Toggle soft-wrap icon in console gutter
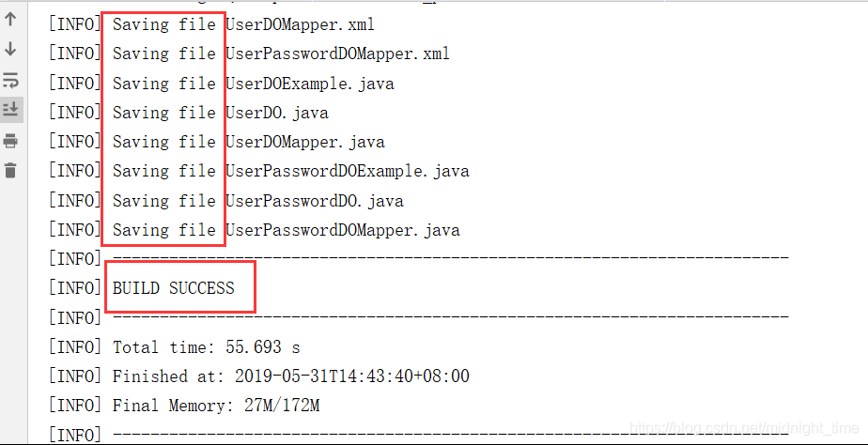868x445 pixels. [x=10, y=79]
